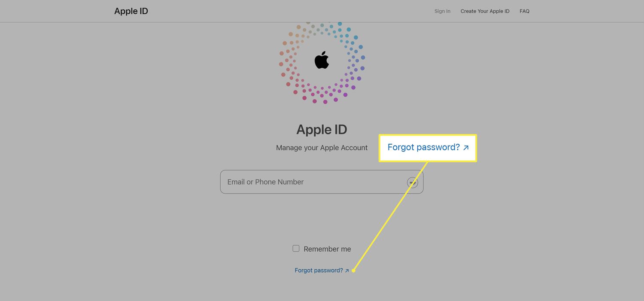Click the Remember me label text

327,249
